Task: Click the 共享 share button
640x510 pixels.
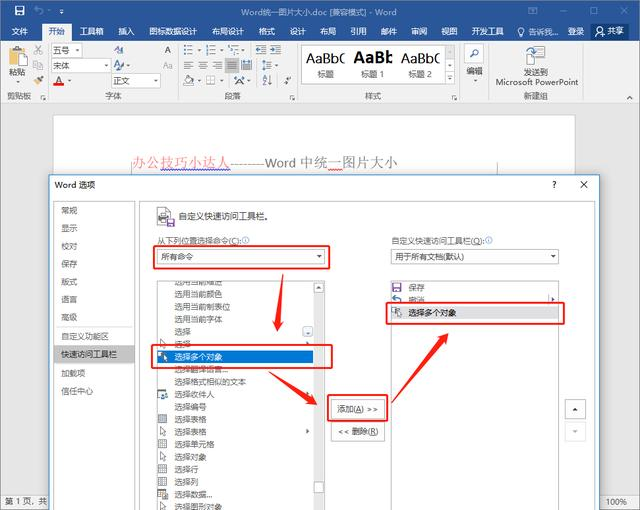Action: [609, 31]
